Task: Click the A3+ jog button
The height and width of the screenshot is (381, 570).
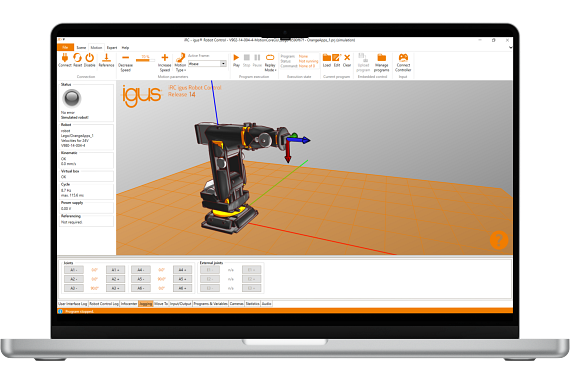Action: [x=116, y=288]
